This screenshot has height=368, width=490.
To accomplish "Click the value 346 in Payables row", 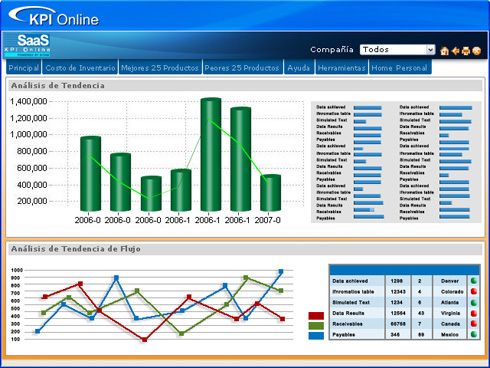I will pos(395,334).
